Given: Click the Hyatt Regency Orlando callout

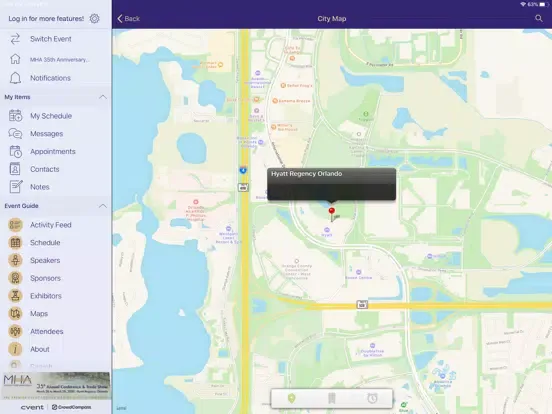Looking at the screenshot, I should pos(331,184).
